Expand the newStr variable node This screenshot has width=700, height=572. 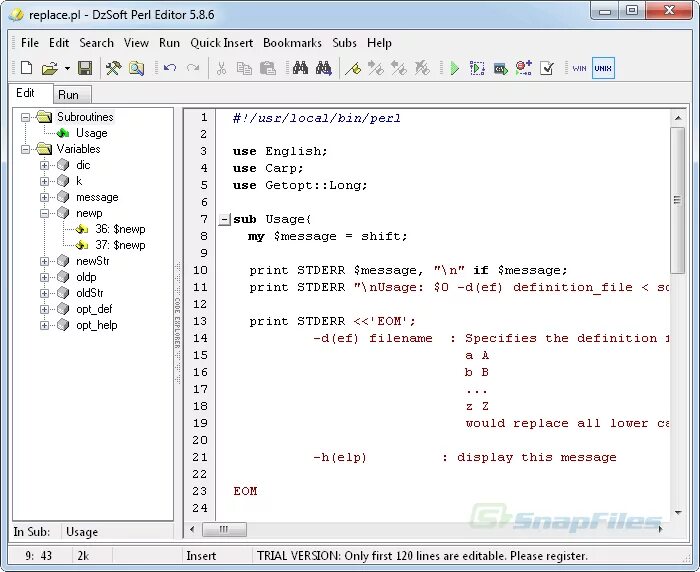[44, 261]
